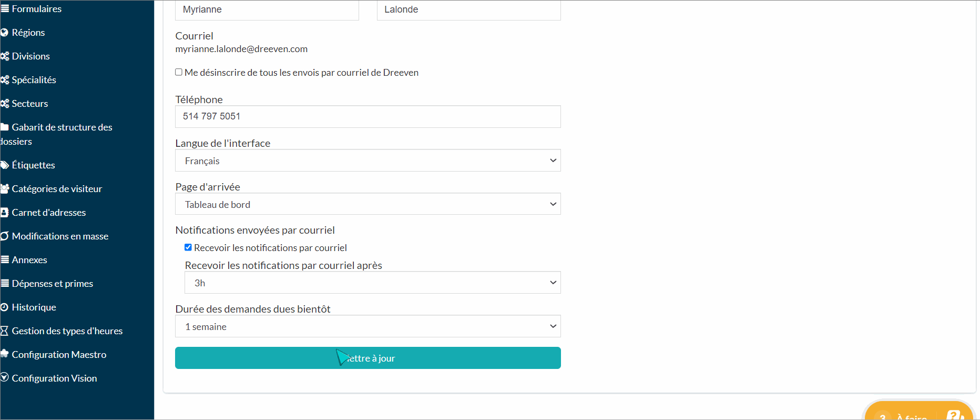980x420 pixels.
Task: Open the Langue de l'interface dropdown
Action: click(x=368, y=161)
